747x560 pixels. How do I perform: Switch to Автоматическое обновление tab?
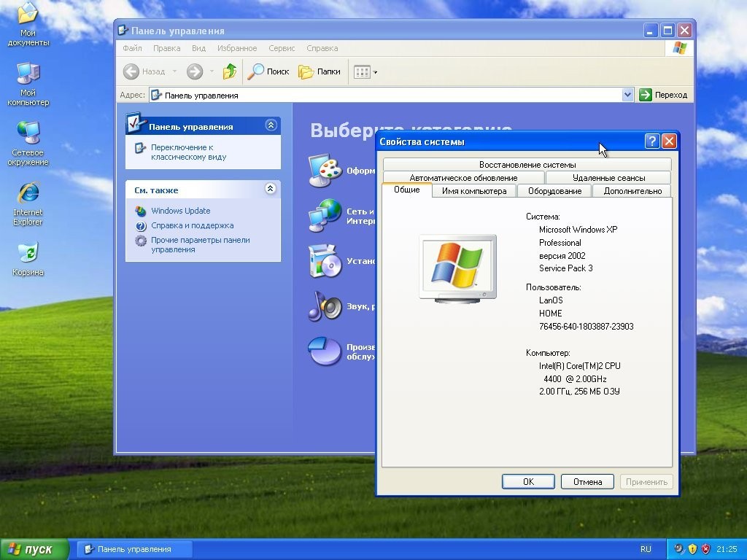pyautogui.click(x=463, y=178)
